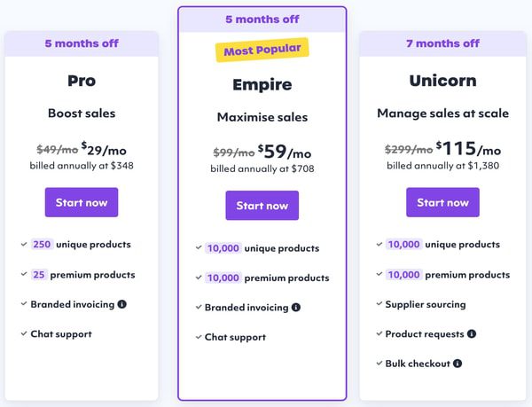Start the Pro plan now
Screen dimensions: 532x407
click(x=82, y=202)
